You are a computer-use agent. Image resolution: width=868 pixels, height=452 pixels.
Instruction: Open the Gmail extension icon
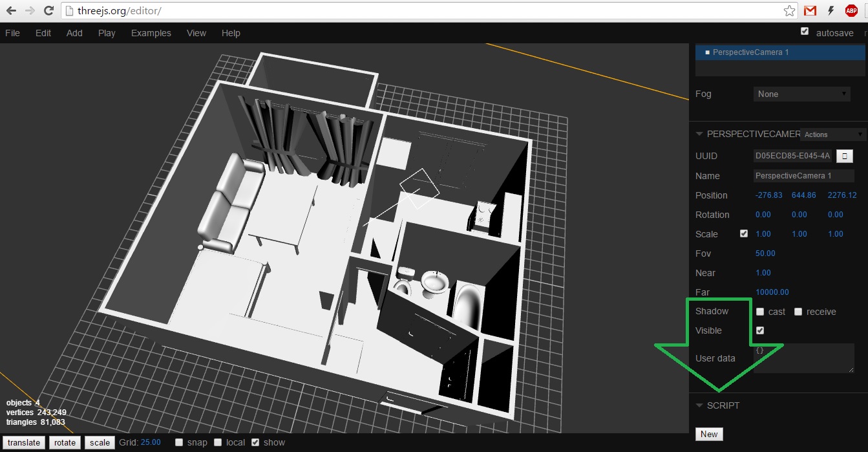[810, 10]
